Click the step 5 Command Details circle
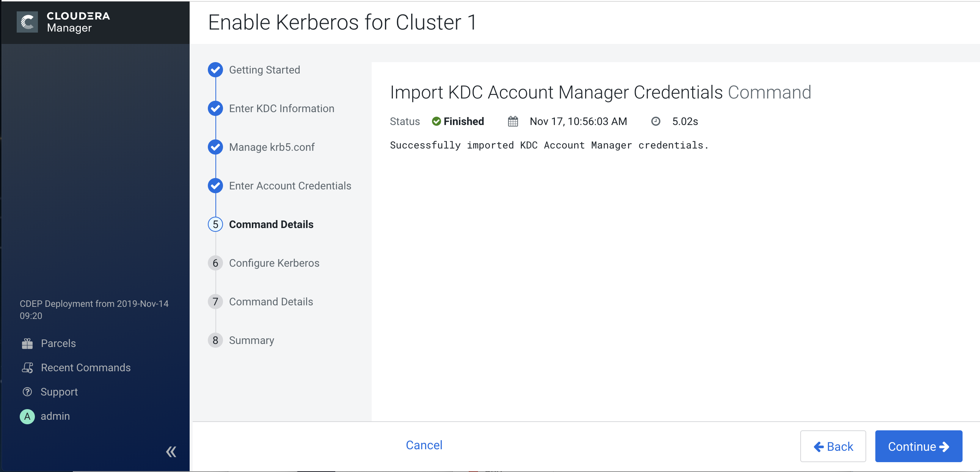Viewport: 980px width, 472px height. click(x=215, y=224)
